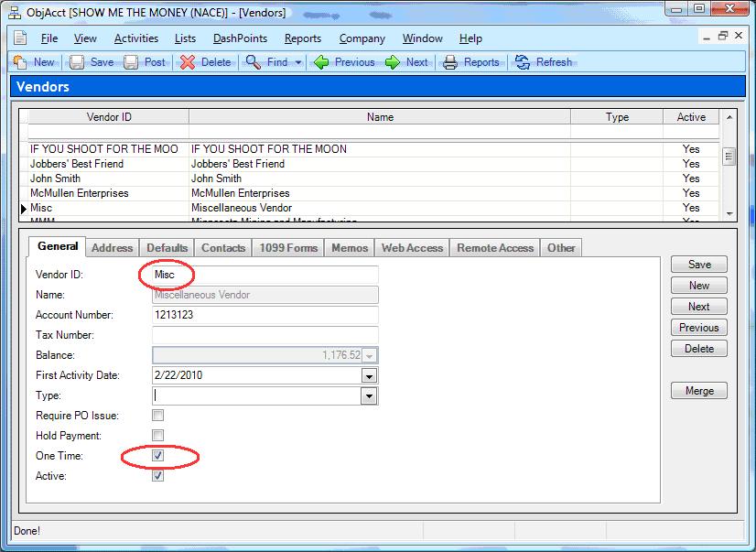Viewport: 756px width, 552px height.
Task: Open the First Activity Date dropdown
Action: click(369, 376)
